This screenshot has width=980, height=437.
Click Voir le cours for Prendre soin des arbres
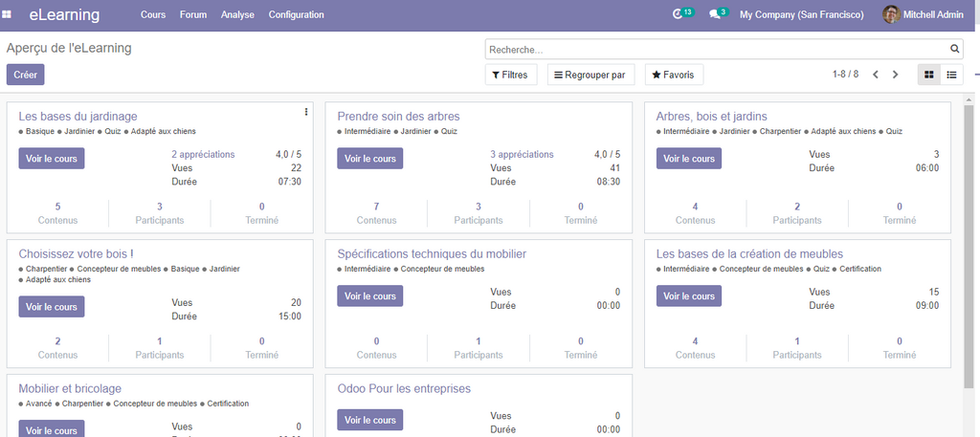[x=369, y=159]
